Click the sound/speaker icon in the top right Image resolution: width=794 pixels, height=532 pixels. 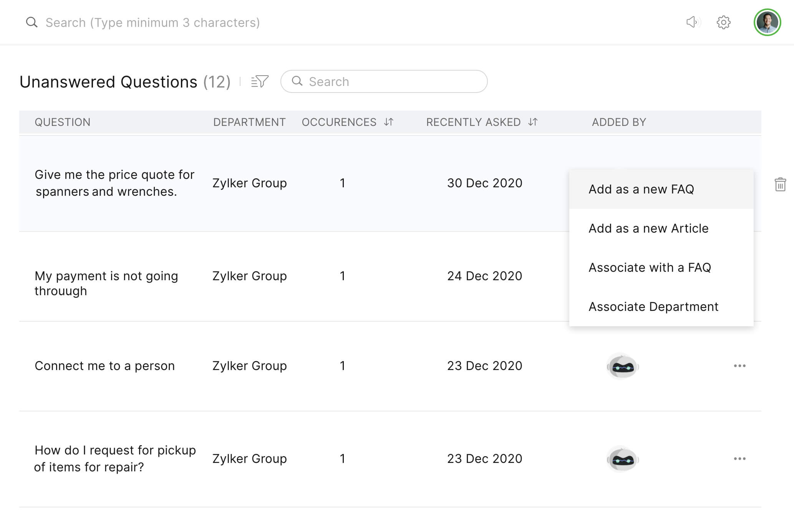click(691, 22)
